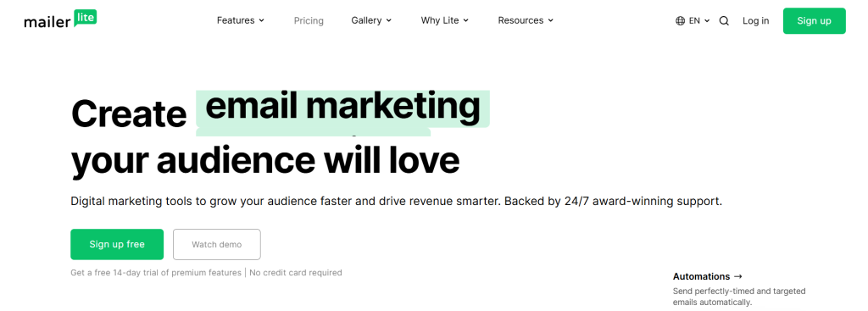Click the Log in link
The height and width of the screenshot is (311, 868).
755,21
